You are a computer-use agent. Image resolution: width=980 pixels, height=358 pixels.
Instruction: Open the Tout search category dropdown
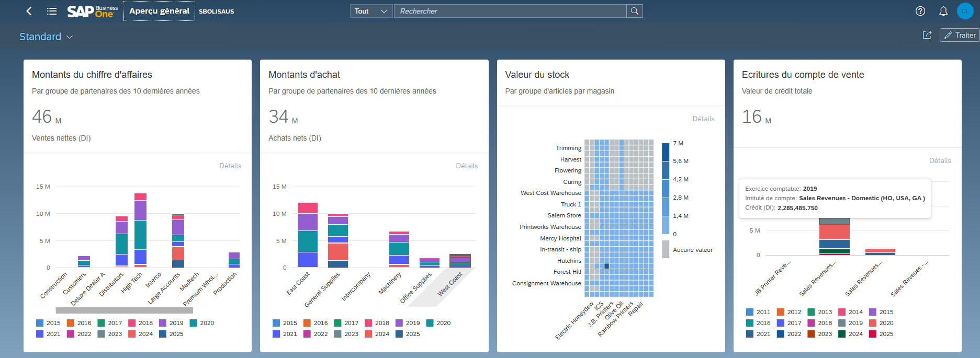point(371,11)
